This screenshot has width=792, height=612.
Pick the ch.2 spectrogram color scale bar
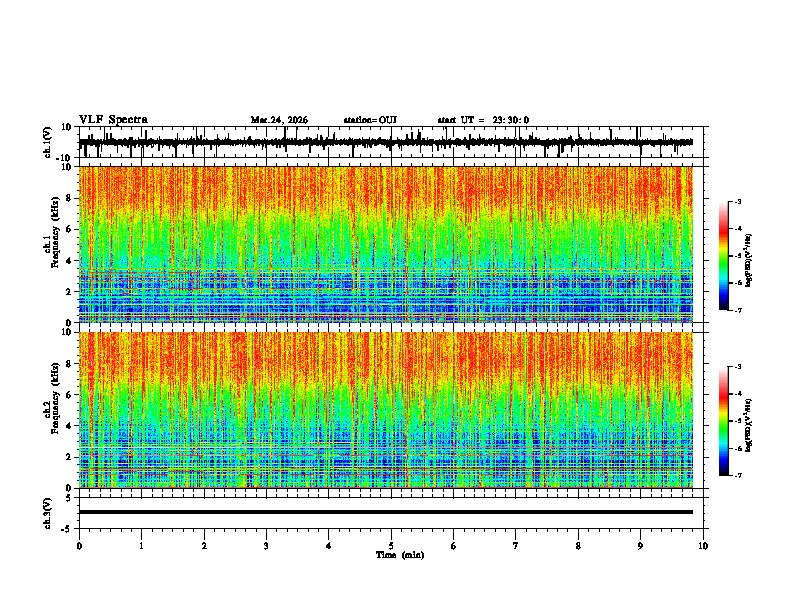723,421
